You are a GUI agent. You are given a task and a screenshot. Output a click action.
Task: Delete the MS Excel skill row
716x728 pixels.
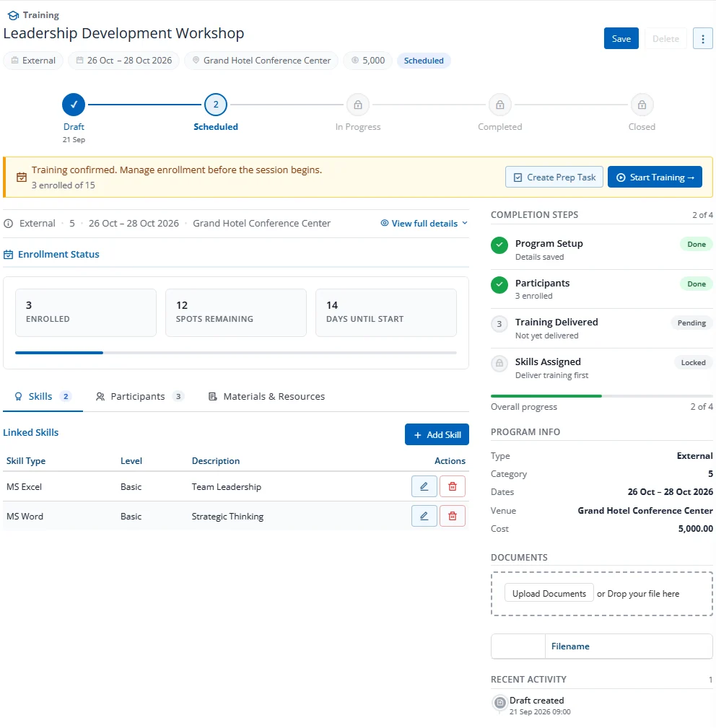click(x=453, y=486)
